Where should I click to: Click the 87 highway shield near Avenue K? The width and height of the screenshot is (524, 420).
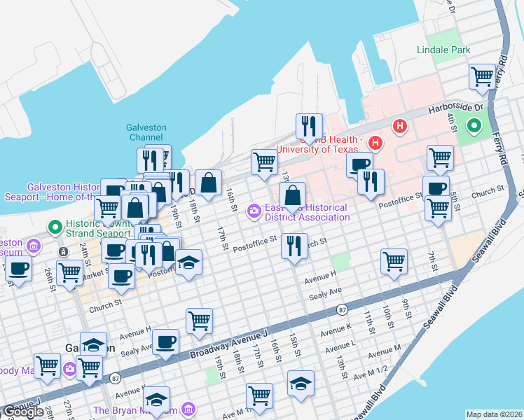[115, 379]
